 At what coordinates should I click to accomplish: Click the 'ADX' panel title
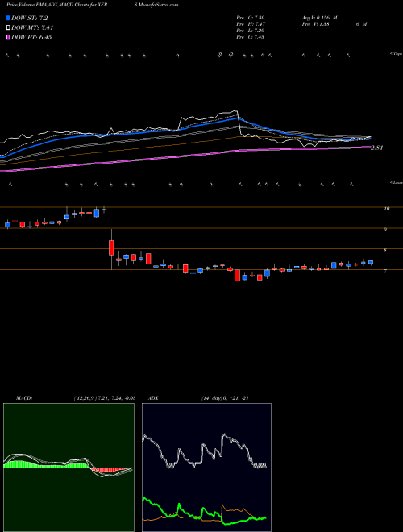coord(153,398)
